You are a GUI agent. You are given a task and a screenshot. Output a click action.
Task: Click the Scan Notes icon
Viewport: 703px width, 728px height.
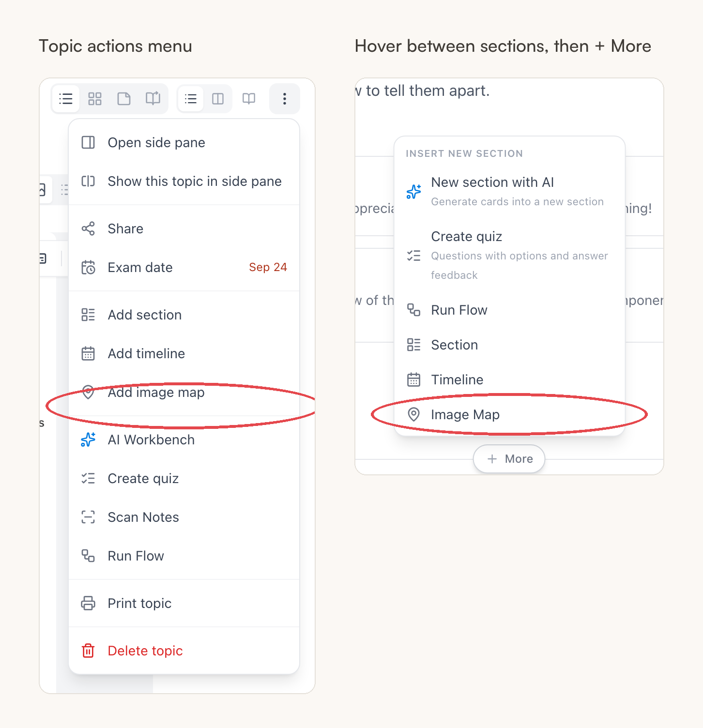coord(88,517)
